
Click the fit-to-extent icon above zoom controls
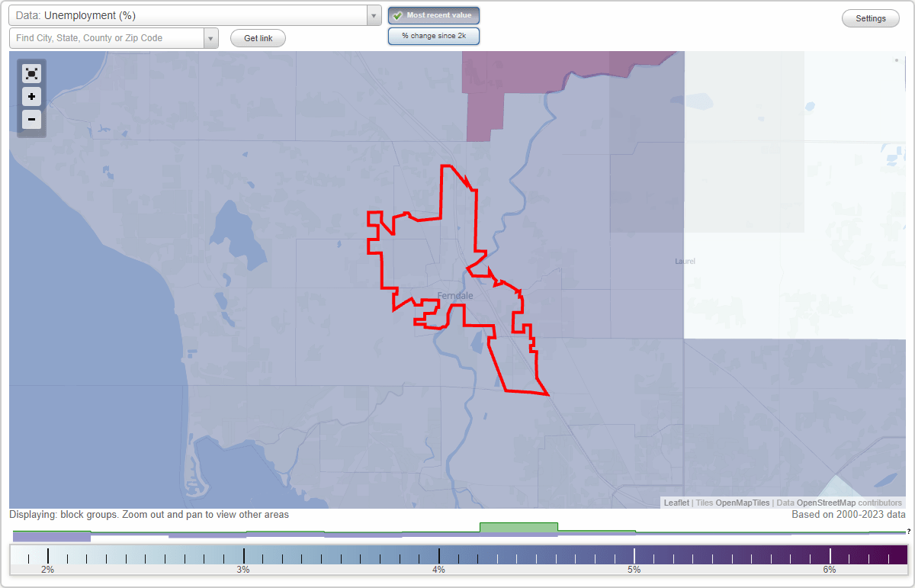(x=31, y=73)
